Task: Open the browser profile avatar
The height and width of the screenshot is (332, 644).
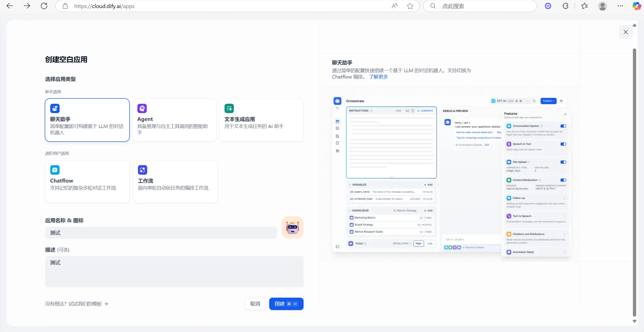Action: [x=602, y=6]
